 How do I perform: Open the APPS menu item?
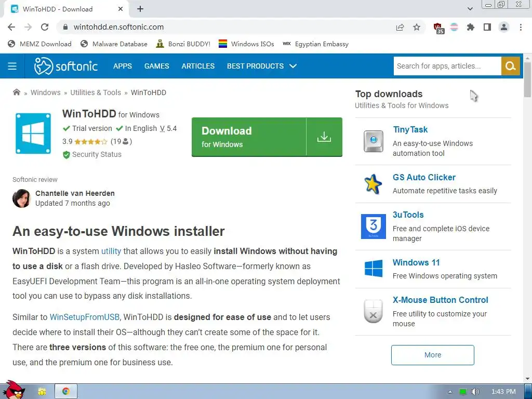pos(123,66)
